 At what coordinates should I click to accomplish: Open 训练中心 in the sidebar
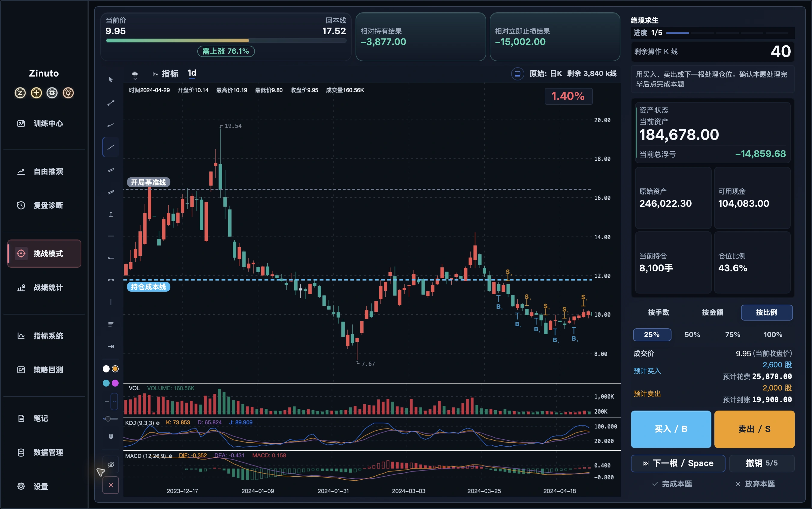pos(44,124)
